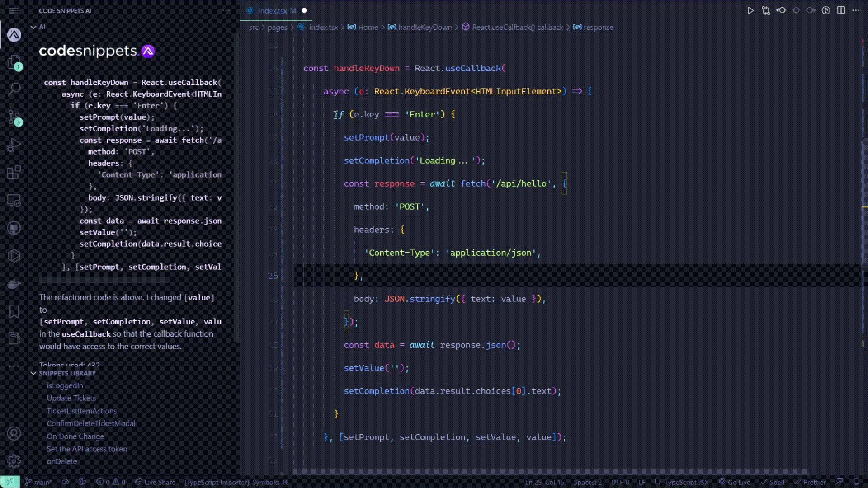Open the handleKeyDown breadcrumb
Screen dimensions: 868x488
[420, 27]
